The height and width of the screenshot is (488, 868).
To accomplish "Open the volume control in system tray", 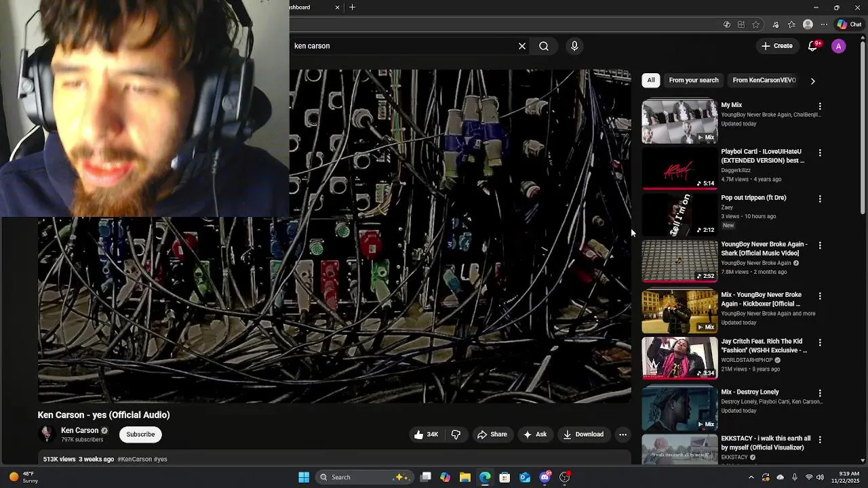I will point(820,477).
